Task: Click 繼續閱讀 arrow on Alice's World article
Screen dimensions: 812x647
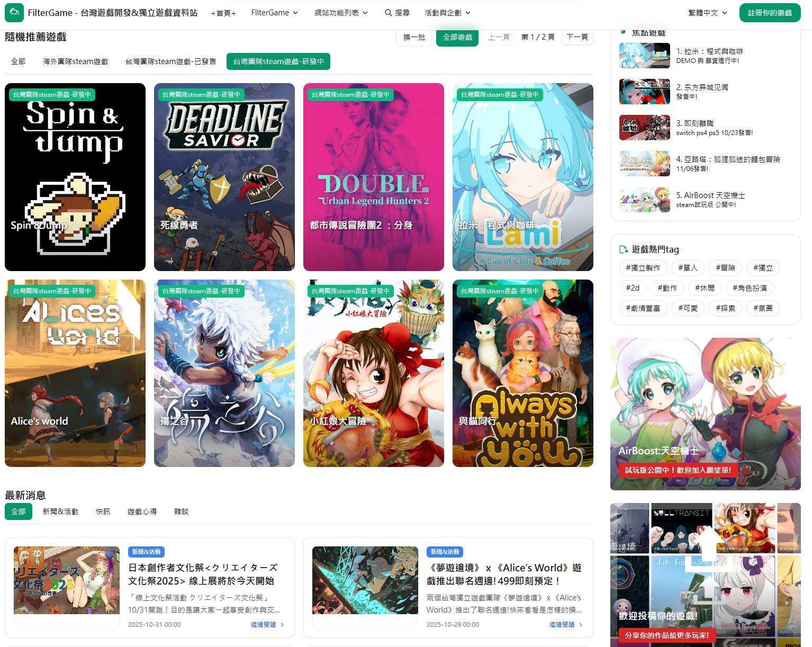Action: click(x=580, y=625)
